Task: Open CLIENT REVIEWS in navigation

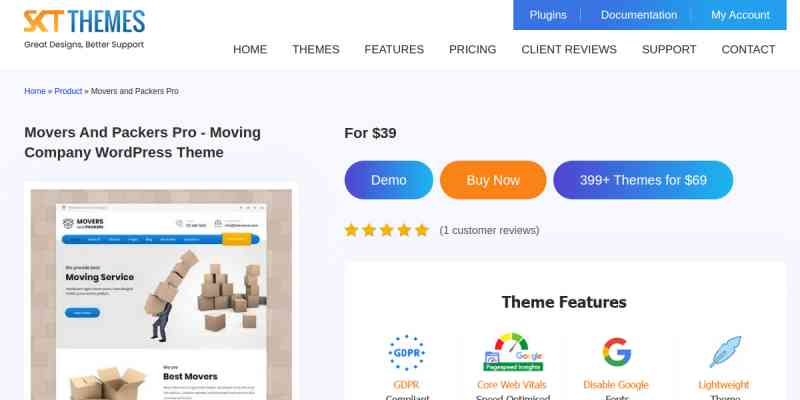Action: coord(569,49)
